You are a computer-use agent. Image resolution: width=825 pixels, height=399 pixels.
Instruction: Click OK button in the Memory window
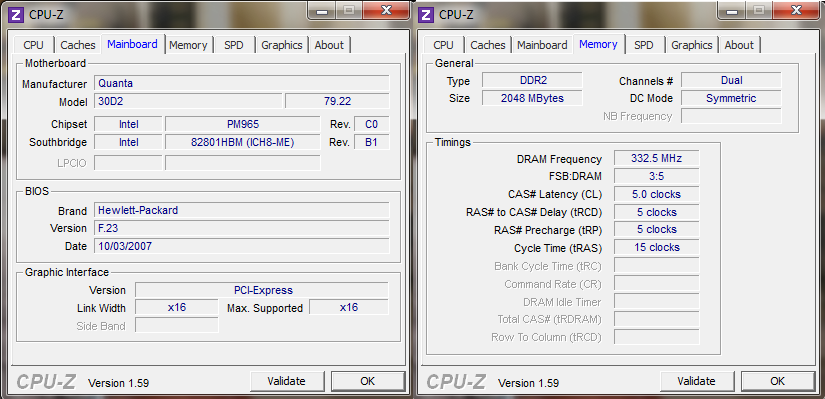point(778,381)
